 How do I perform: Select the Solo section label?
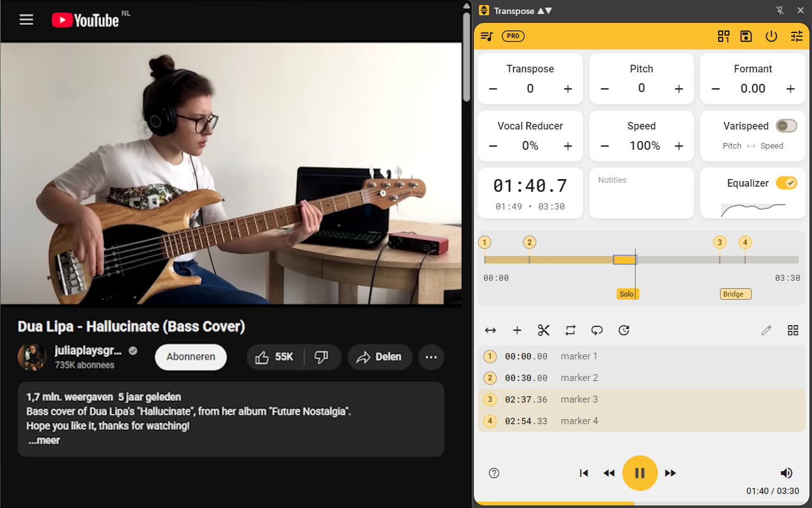[627, 294]
